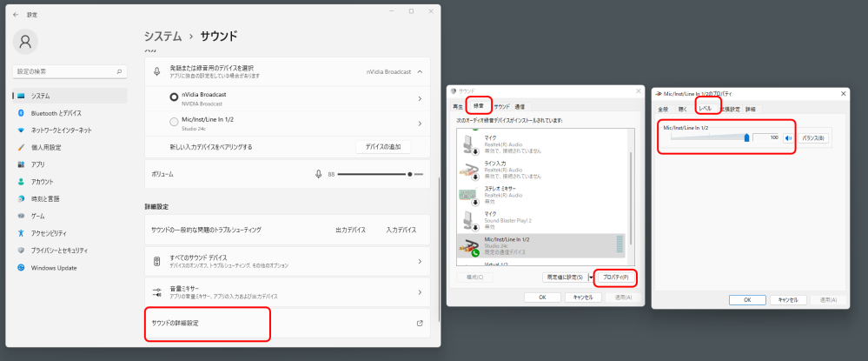Click the microphone icon beside volume slider
The image size is (868, 361).
pyautogui.click(x=319, y=174)
